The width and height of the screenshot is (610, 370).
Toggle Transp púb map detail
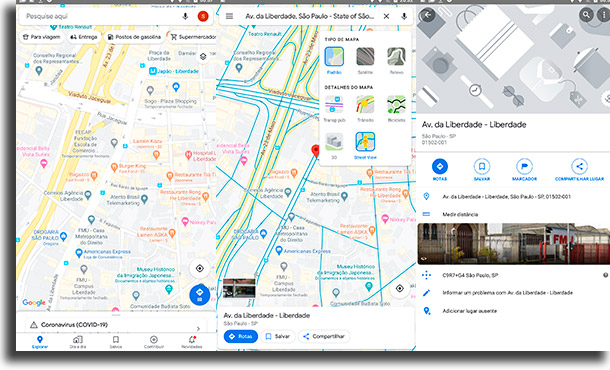coord(334,109)
